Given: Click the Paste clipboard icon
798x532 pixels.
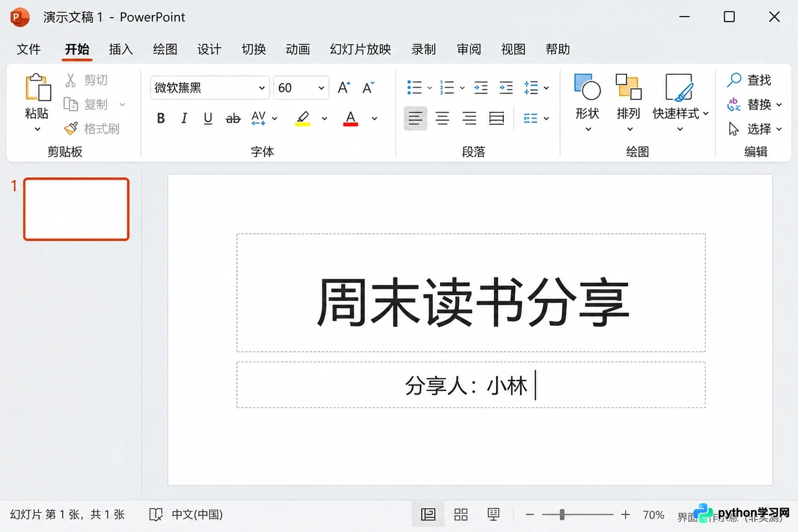Looking at the screenshot, I should click(x=38, y=88).
